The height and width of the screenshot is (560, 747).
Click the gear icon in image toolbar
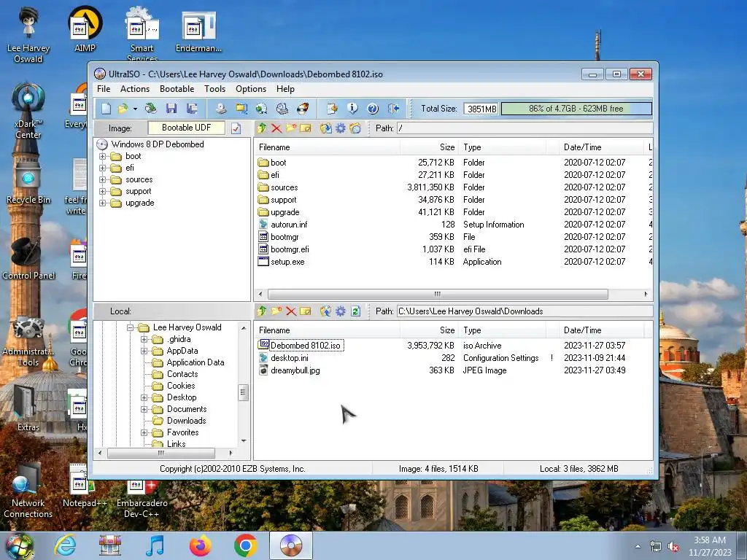[x=341, y=128]
